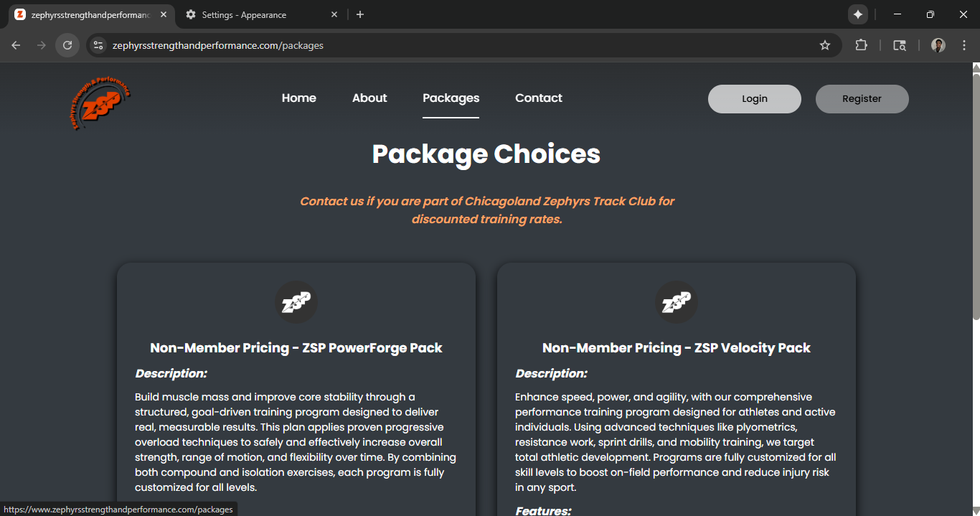Click the Login button

(x=754, y=98)
